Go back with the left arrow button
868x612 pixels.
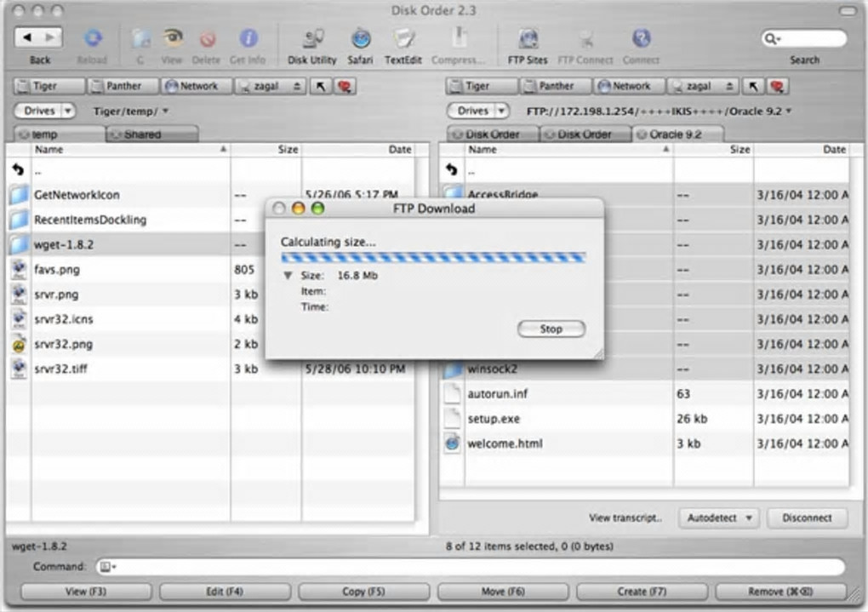pyautogui.click(x=26, y=37)
